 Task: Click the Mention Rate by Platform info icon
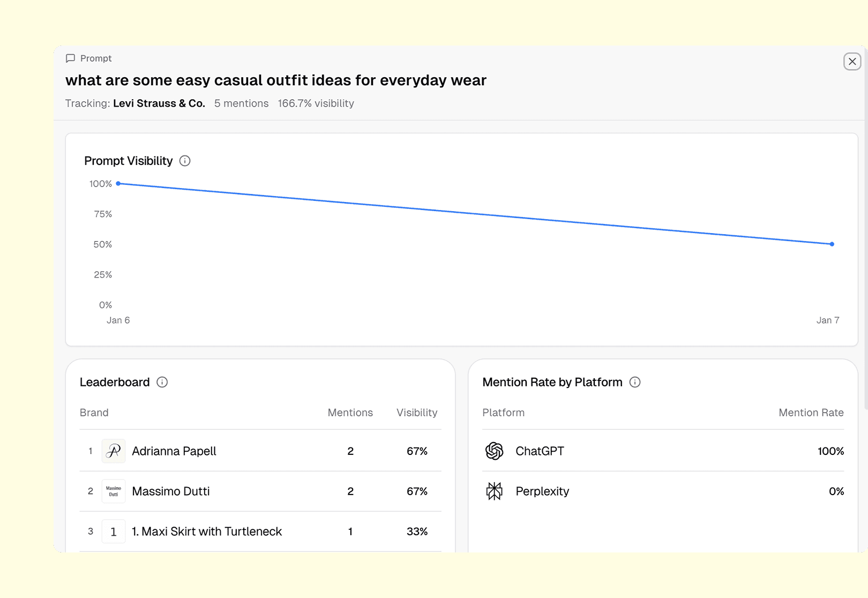[x=635, y=382]
